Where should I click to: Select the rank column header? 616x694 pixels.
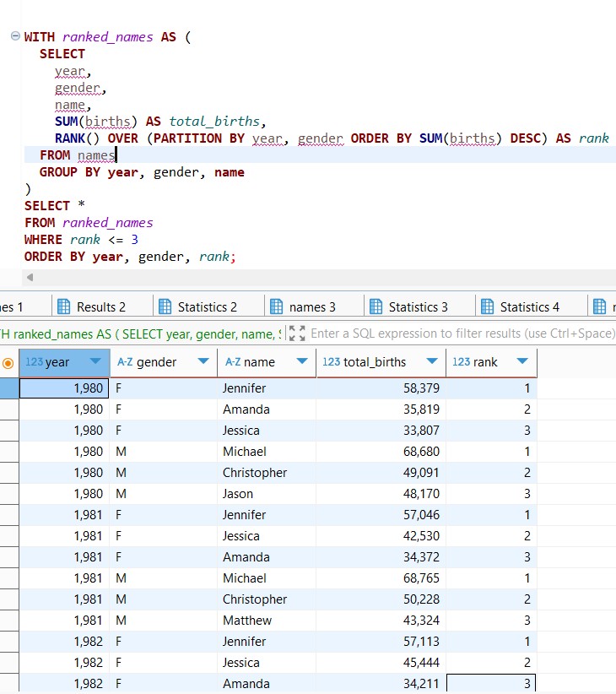tap(491, 362)
